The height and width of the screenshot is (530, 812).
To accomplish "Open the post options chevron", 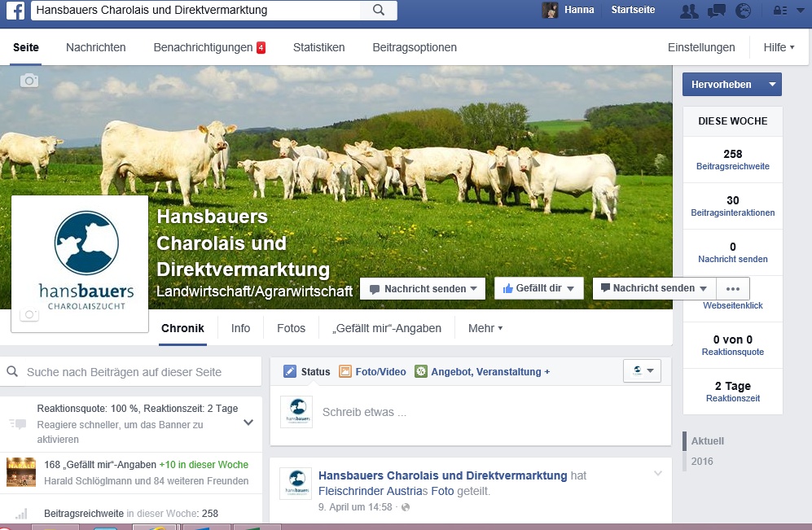I will coord(658,473).
